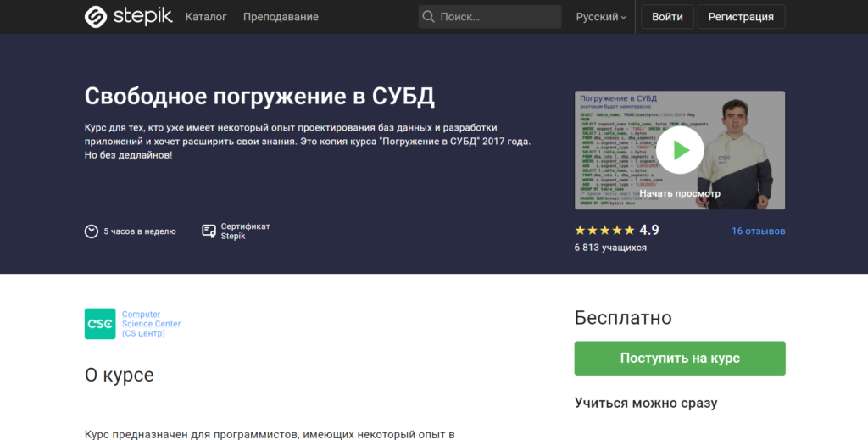This screenshot has width=868, height=440.
Task: Open the Каталог menu item
Action: [206, 17]
